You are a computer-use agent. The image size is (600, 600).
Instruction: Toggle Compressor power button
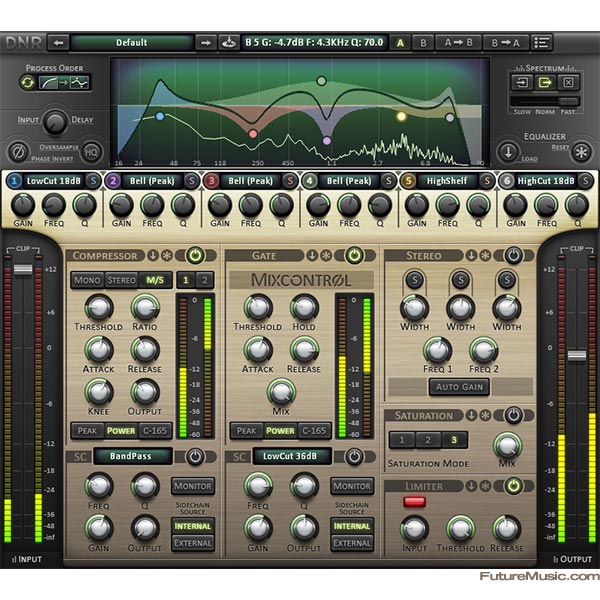click(195, 255)
